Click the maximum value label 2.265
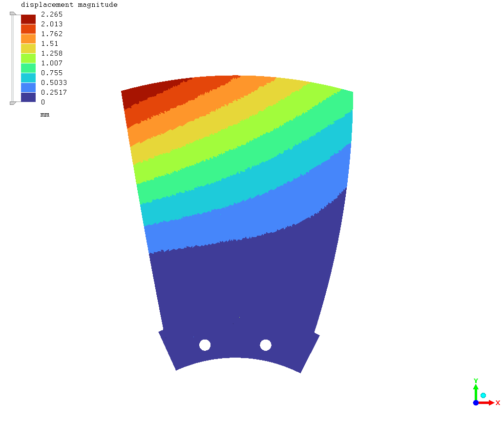The width and height of the screenshot is (504, 423). point(52,14)
